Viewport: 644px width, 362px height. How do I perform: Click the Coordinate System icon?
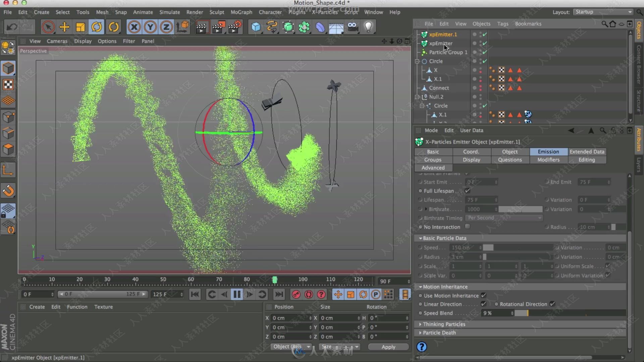(x=183, y=27)
